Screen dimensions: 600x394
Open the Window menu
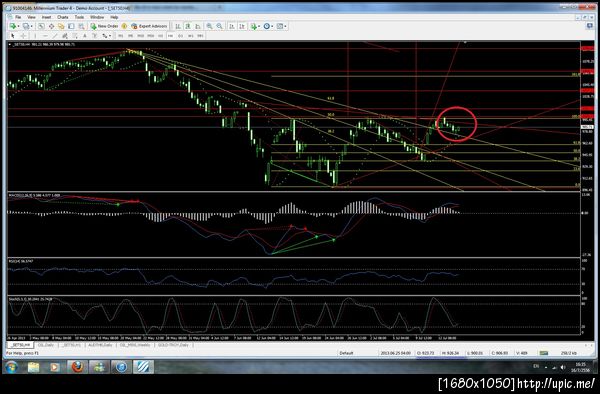[x=97, y=17]
